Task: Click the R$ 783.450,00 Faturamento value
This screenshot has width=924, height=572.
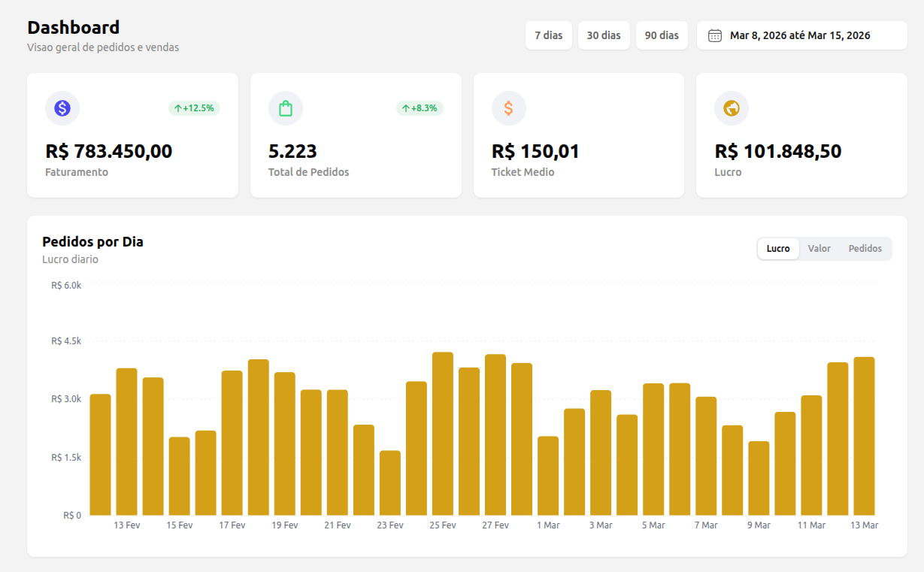Action: coord(109,151)
